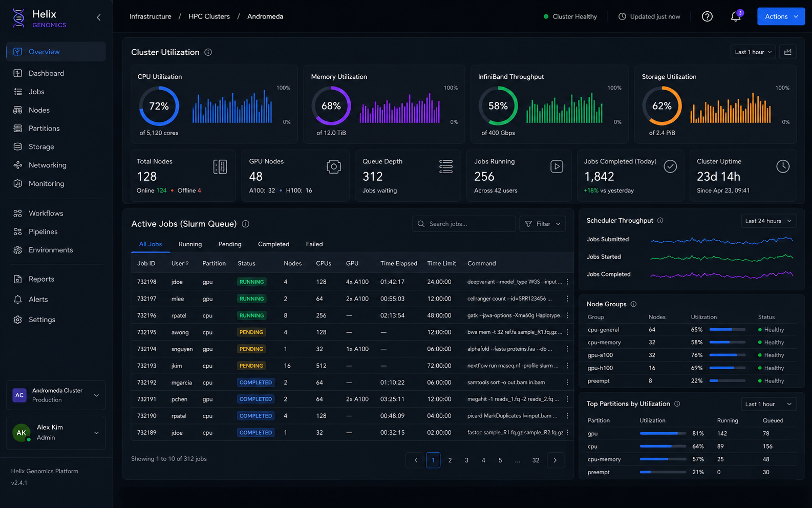This screenshot has width=812, height=508.
Task: Expand the Alex Kim Admin user menu
Action: coord(56,433)
